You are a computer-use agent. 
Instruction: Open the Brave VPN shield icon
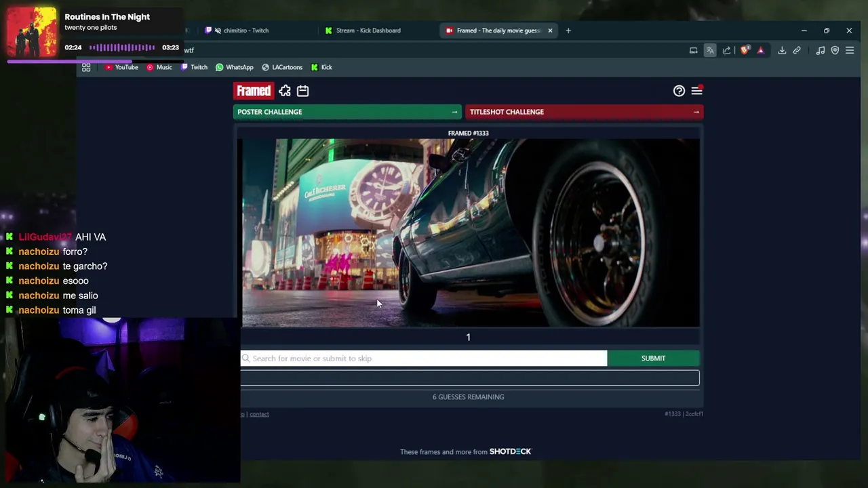pyautogui.click(x=835, y=50)
